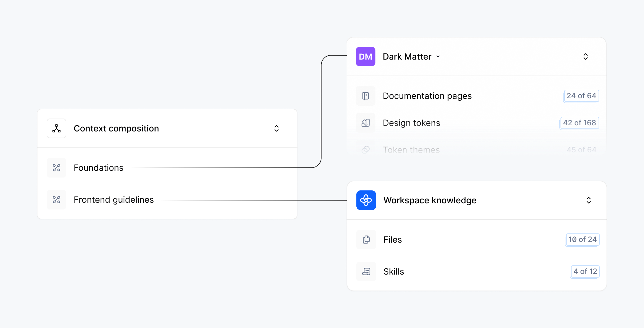The height and width of the screenshot is (328, 644).
Task: Select the Documentation pages label
Action: coord(427,96)
